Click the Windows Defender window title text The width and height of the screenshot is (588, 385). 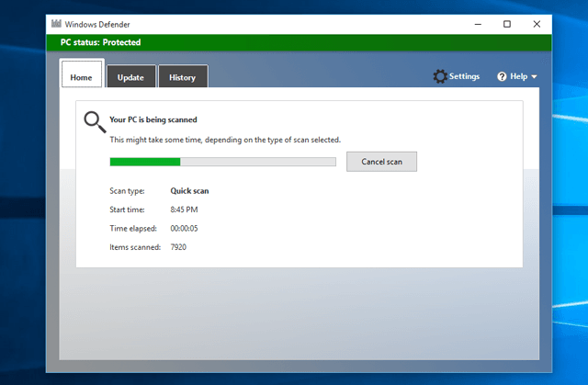(x=97, y=25)
